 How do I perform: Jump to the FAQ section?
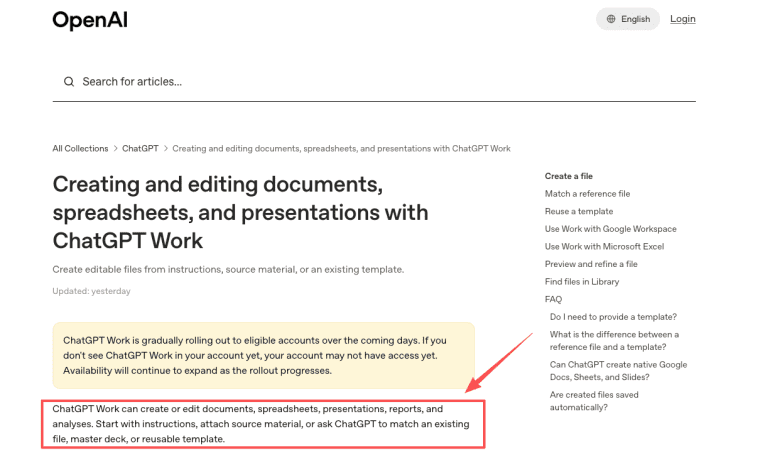click(553, 299)
